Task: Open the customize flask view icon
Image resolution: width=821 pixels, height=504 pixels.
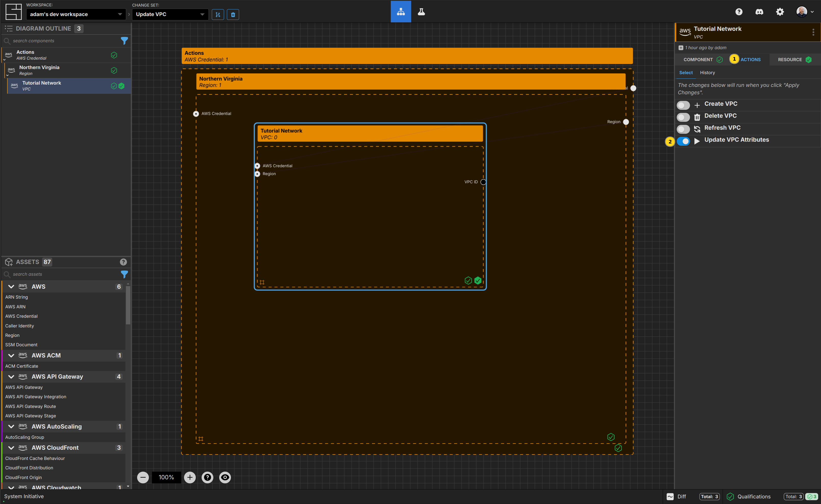Action: [x=422, y=12]
